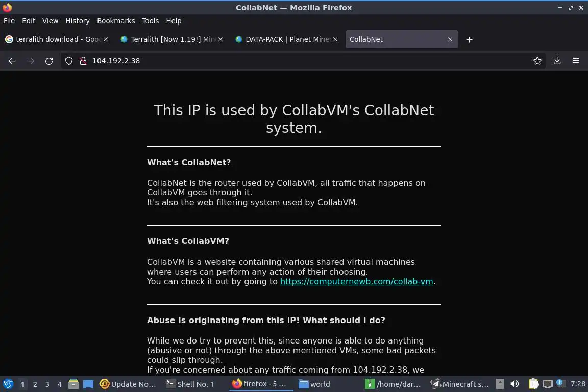The width and height of the screenshot is (588, 392).
Task: Open the volume control speaker icon
Action: point(515,384)
